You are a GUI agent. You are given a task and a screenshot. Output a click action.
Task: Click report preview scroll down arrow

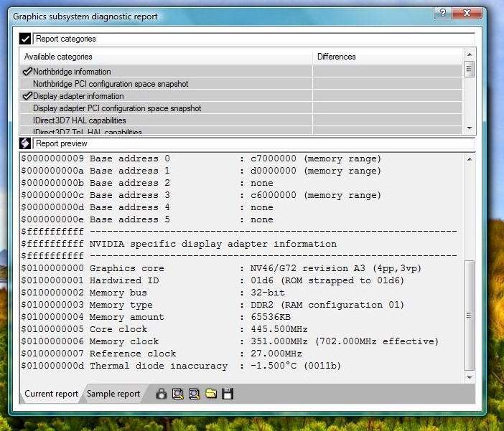(470, 378)
